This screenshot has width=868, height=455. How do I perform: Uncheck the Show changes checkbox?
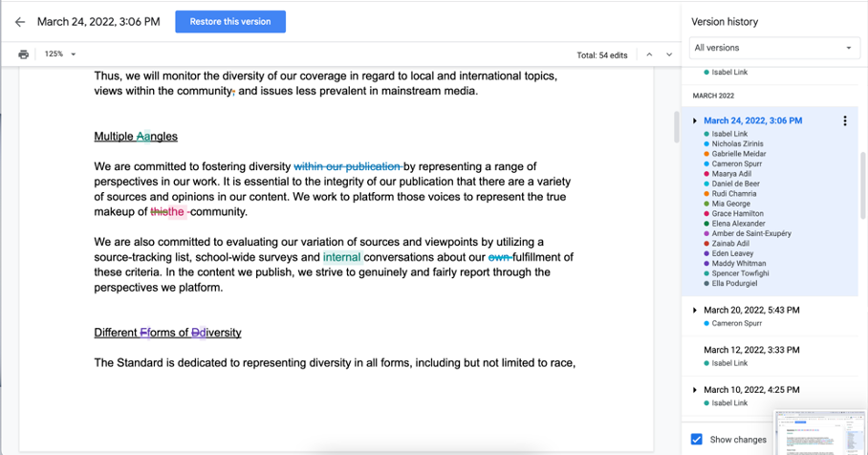click(x=696, y=440)
